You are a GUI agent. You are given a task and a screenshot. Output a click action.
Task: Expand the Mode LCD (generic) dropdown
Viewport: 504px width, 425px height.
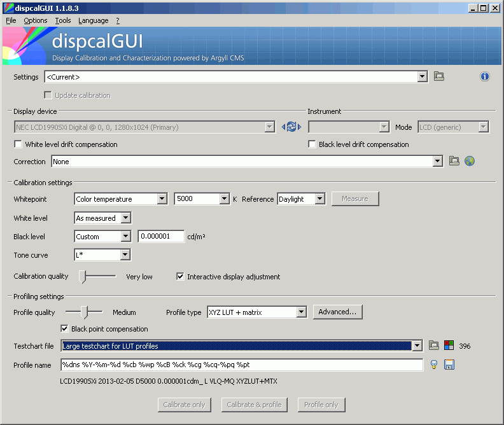coord(484,127)
